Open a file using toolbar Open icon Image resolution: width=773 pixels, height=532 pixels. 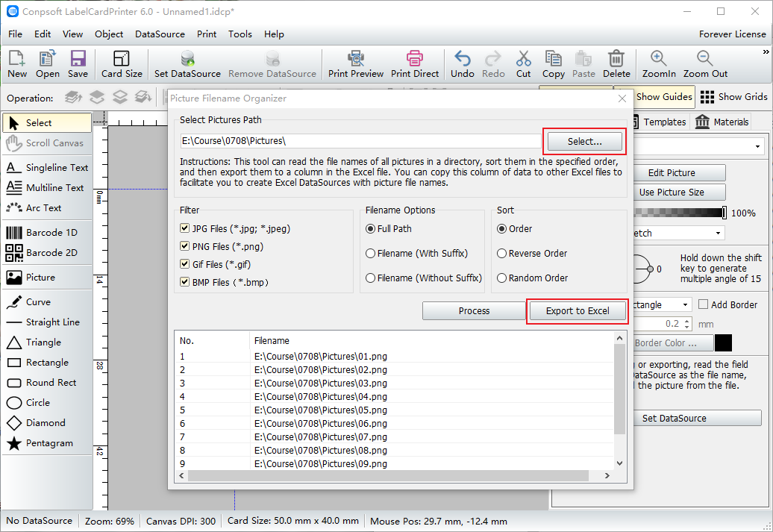(47, 64)
